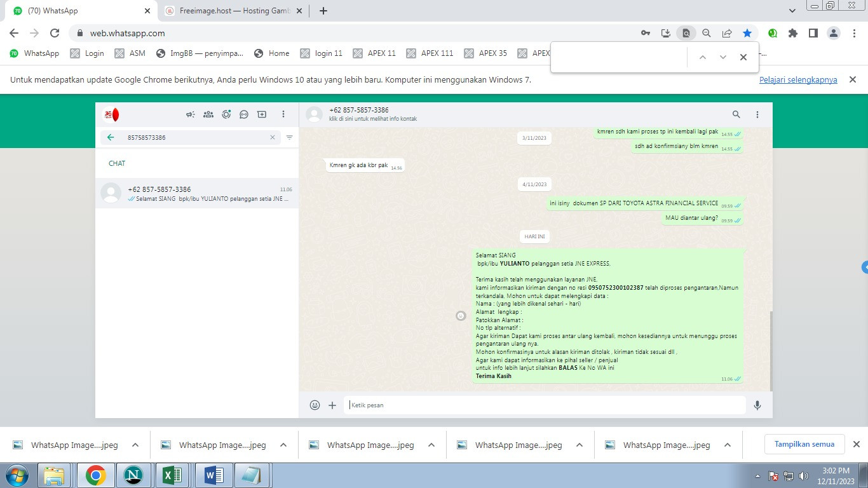Click the find-in-page text field
The height and width of the screenshot is (488, 868).
[x=620, y=57]
